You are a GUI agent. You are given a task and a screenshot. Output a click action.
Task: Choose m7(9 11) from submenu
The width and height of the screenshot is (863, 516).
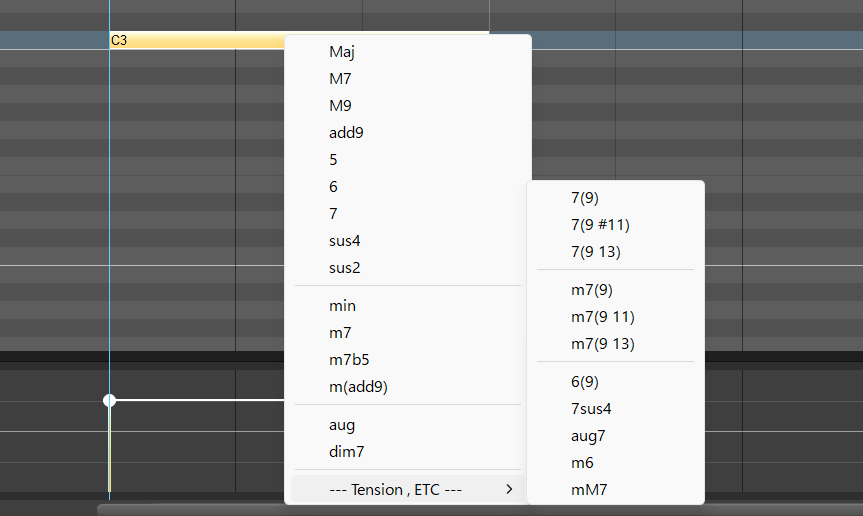click(602, 317)
